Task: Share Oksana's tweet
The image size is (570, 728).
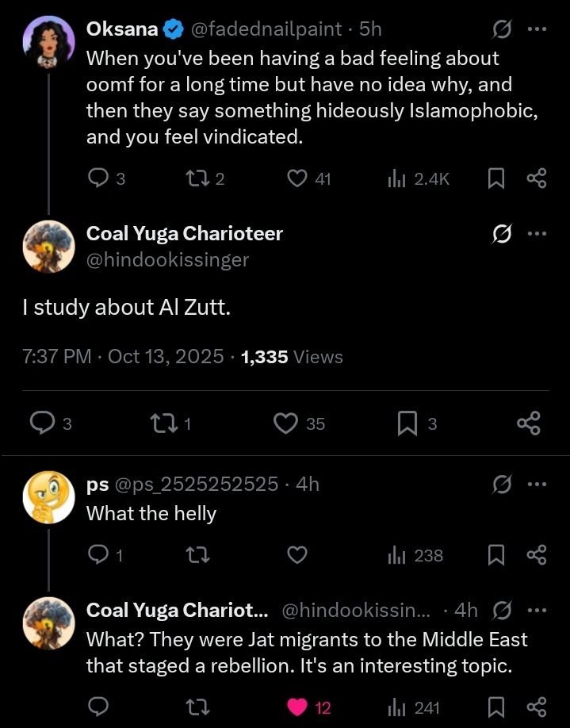Action: [x=537, y=179]
